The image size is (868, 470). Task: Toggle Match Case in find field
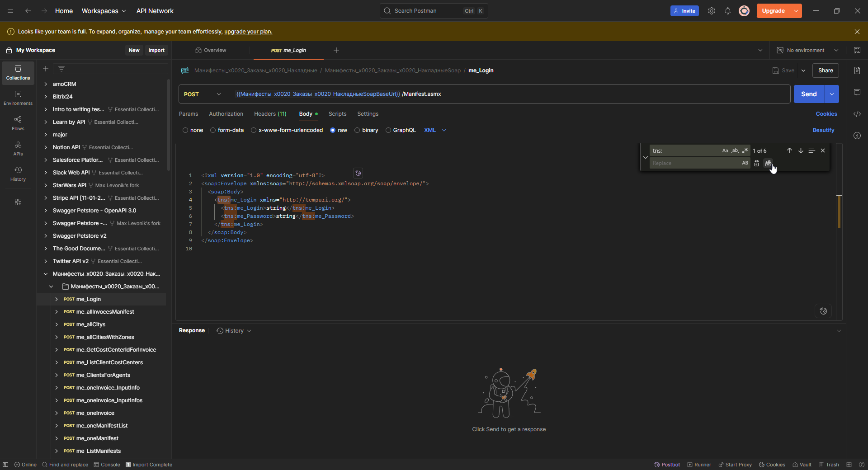pyautogui.click(x=725, y=150)
